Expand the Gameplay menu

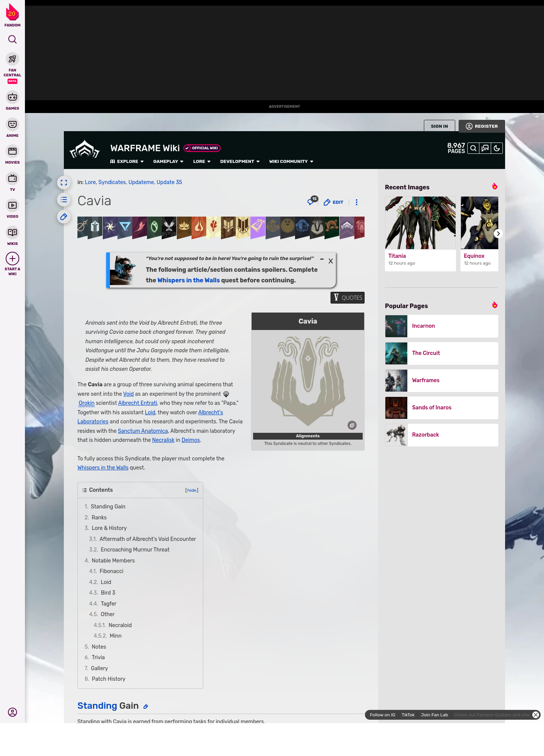(168, 161)
